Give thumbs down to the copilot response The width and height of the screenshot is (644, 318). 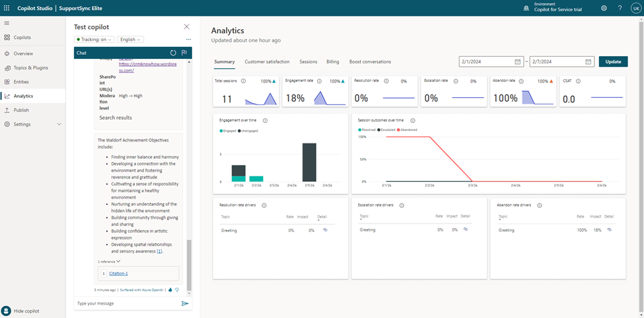click(x=177, y=290)
